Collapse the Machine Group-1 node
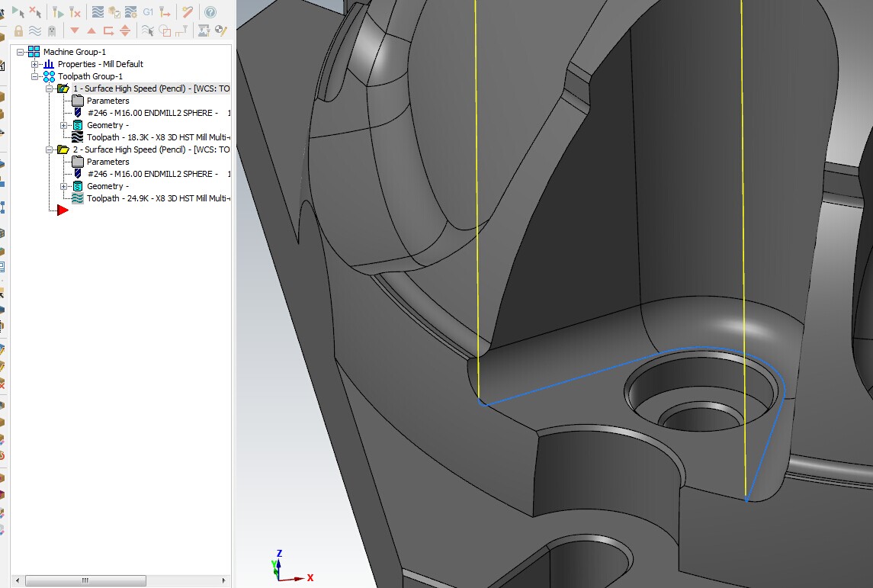This screenshot has width=873, height=588. (x=20, y=52)
